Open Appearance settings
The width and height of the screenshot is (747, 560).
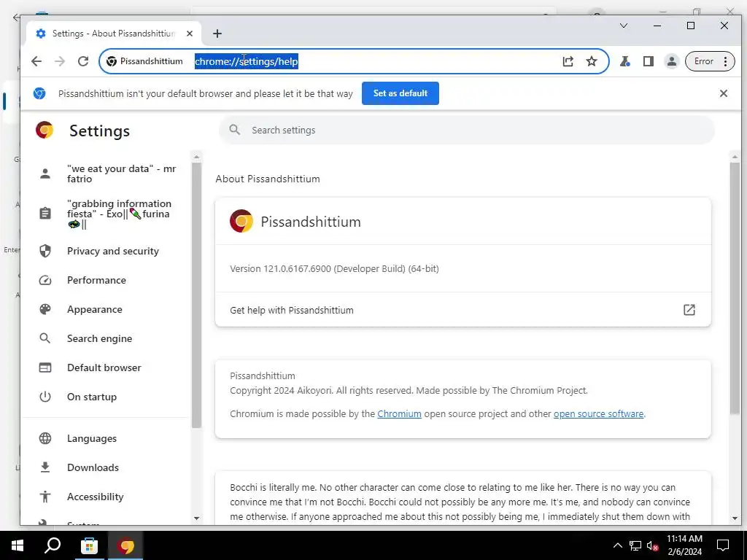pos(105,309)
